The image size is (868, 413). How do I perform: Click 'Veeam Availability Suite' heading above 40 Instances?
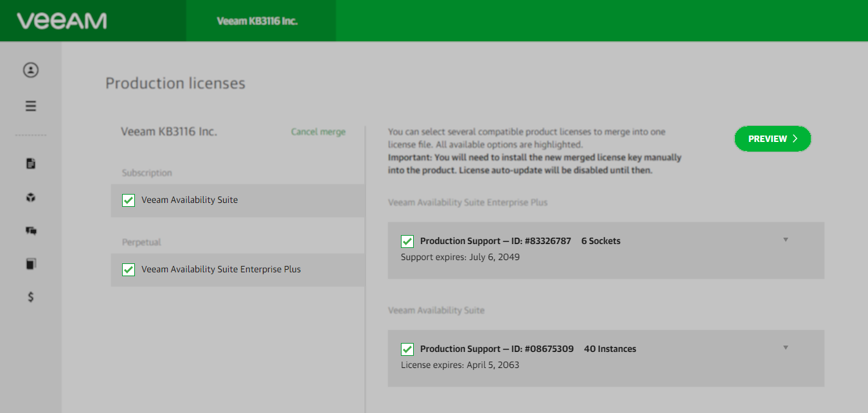point(436,310)
